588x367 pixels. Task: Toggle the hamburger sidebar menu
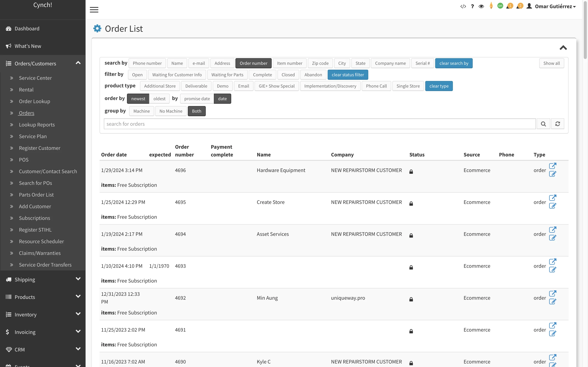pyautogui.click(x=94, y=10)
